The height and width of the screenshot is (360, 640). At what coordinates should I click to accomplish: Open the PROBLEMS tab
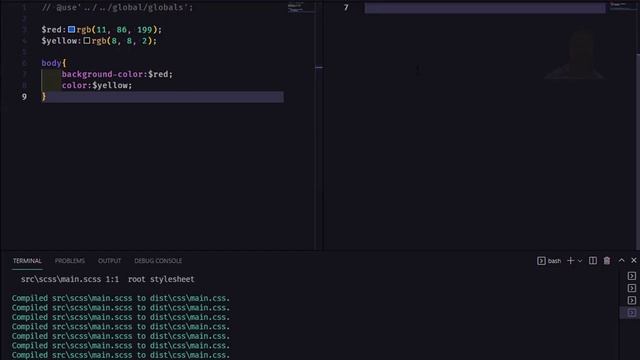[x=70, y=261]
